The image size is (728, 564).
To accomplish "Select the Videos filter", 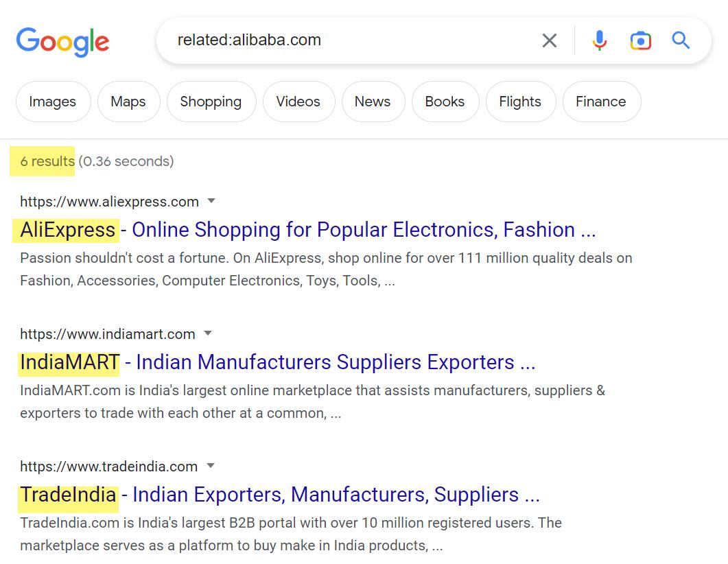I will 298,102.
